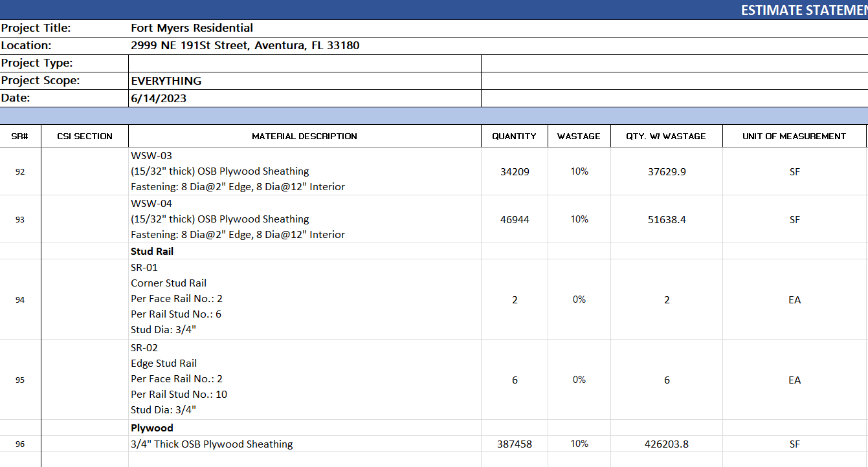Select qty with wastage cell for row 94
868x467 pixels.
667,299
